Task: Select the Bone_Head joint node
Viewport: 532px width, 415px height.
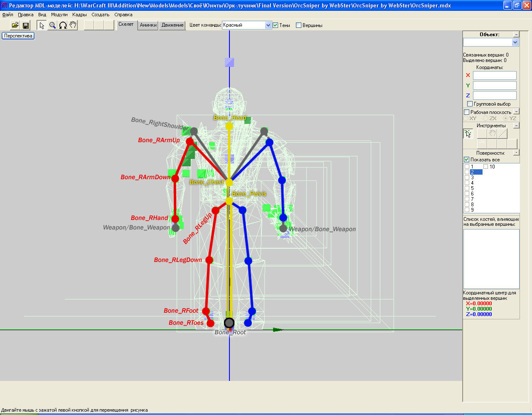Action: click(x=229, y=126)
